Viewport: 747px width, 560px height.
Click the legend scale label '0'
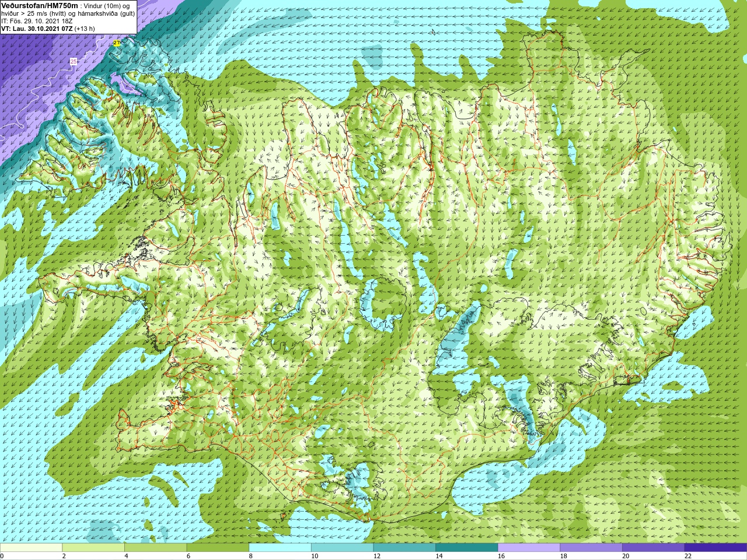coord(2,556)
